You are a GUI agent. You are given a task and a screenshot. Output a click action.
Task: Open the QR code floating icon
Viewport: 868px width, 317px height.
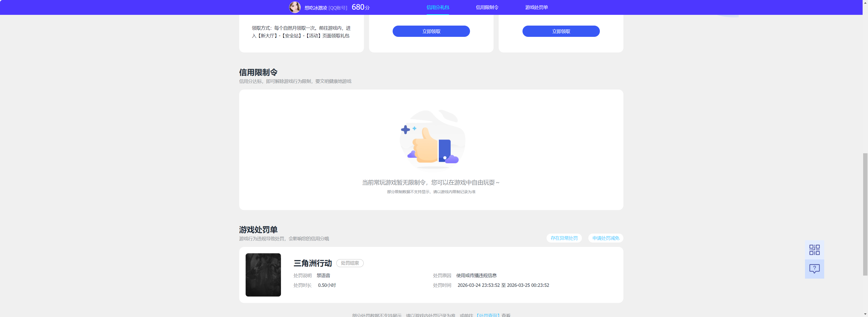pos(814,250)
